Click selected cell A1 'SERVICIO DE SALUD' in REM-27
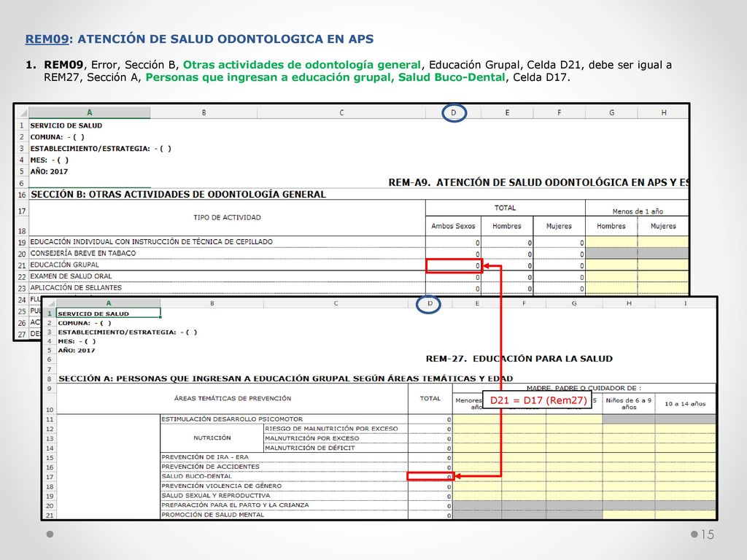The width and height of the screenshot is (747, 560). [x=109, y=314]
